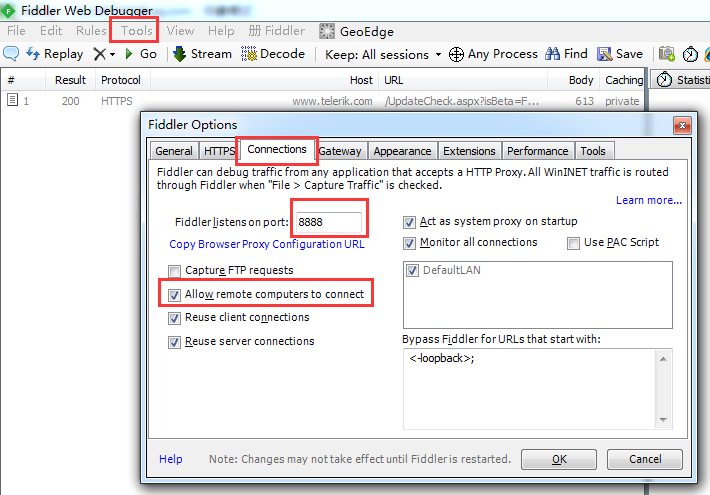Confirm options with the OK button

pyautogui.click(x=559, y=459)
